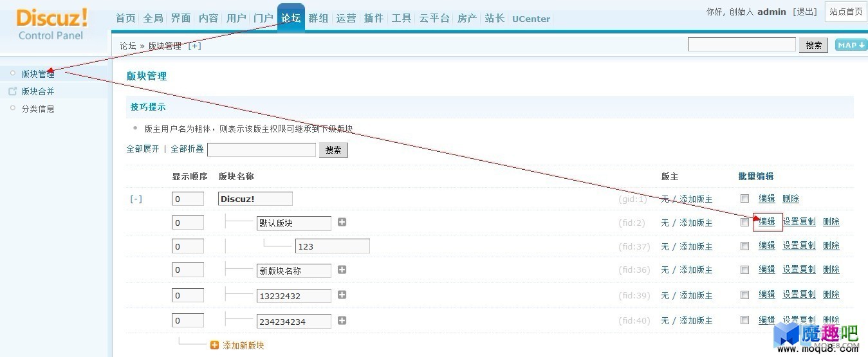The width and height of the screenshot is (868, 357).
Task: Expand sub-forums of 13232432 with plus icon
Action: coord(342,295)
